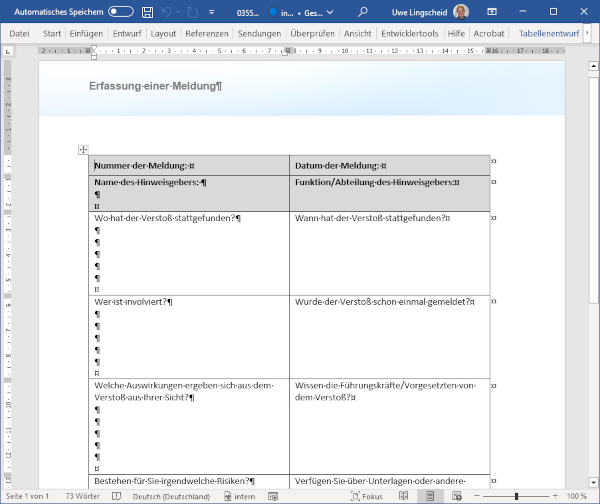Toggle Automatisches Speichern switch
Image resolution: width=600 pixels, height=504 pixels.
click(121, 12)
